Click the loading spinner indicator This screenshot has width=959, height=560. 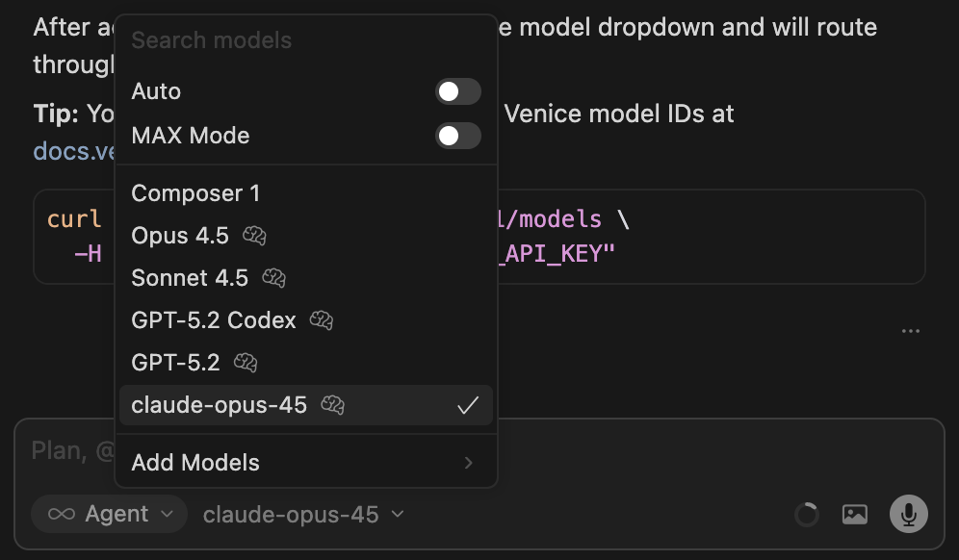[x=806, y=515]
